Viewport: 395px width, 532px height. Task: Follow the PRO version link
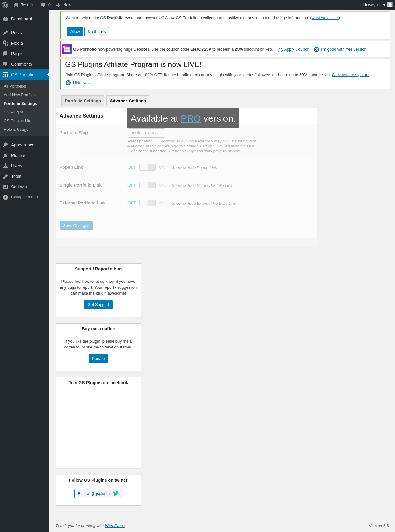coord(191,118)
